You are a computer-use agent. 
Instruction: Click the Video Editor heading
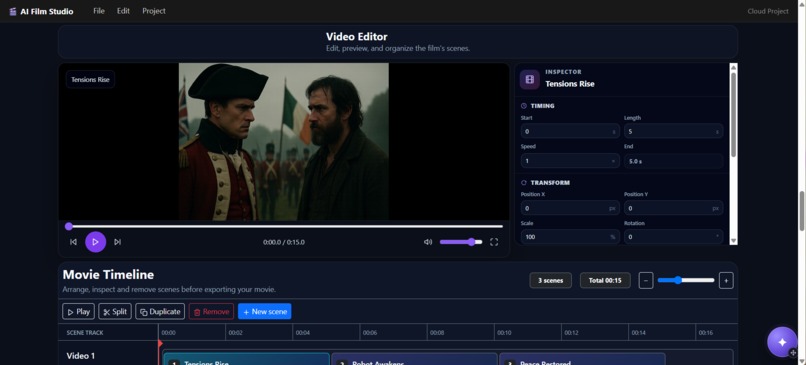click(357, 36)
